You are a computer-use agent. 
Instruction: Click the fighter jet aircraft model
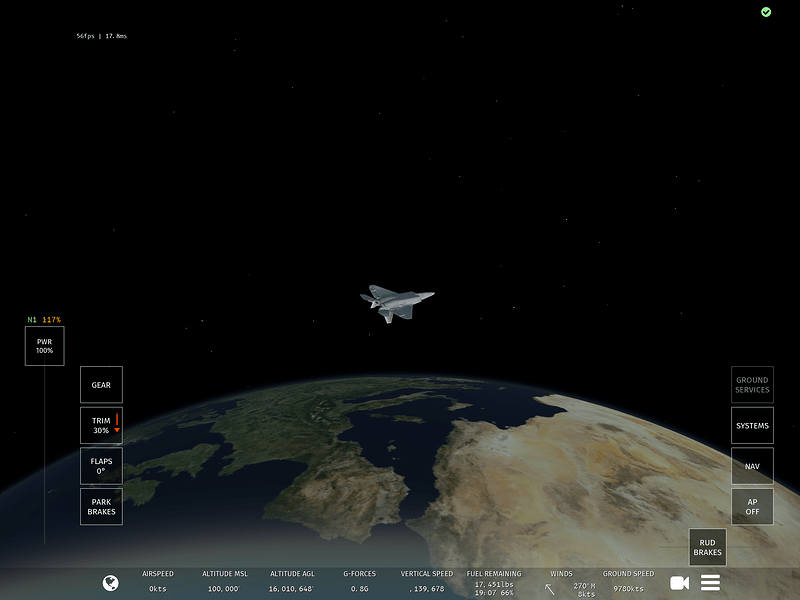tap(397, 303)
